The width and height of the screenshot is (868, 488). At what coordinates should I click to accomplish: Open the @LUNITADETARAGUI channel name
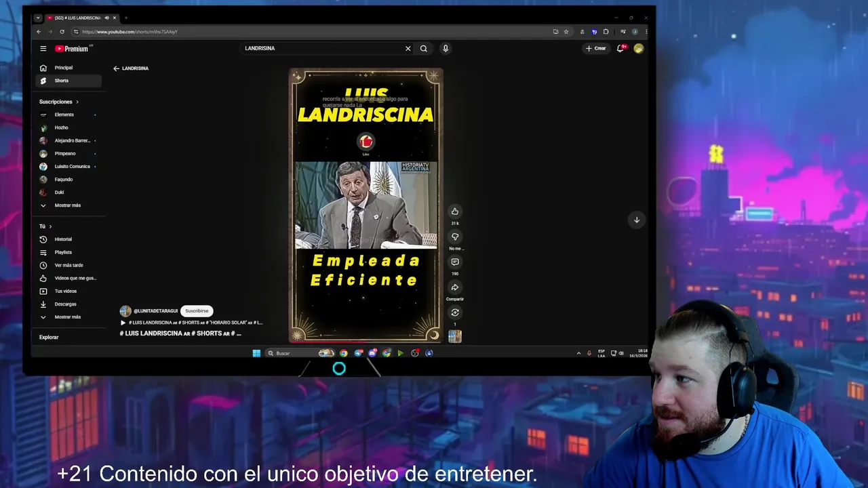[x=156, y=311]
